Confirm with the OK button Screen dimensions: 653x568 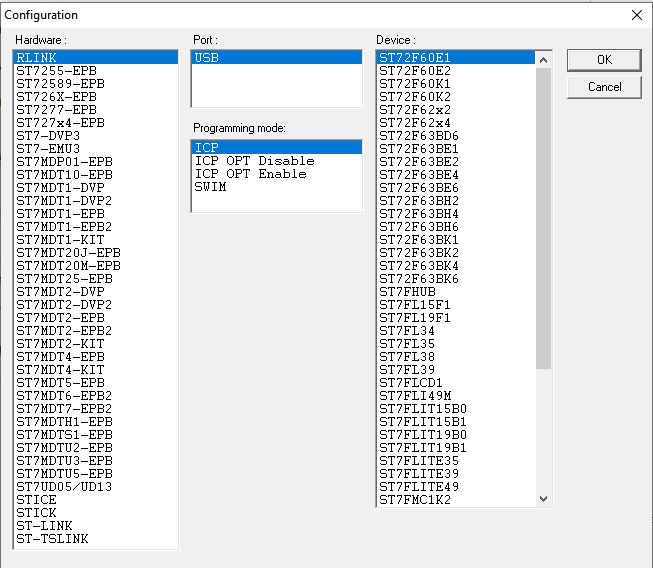[x=604, y=60]
